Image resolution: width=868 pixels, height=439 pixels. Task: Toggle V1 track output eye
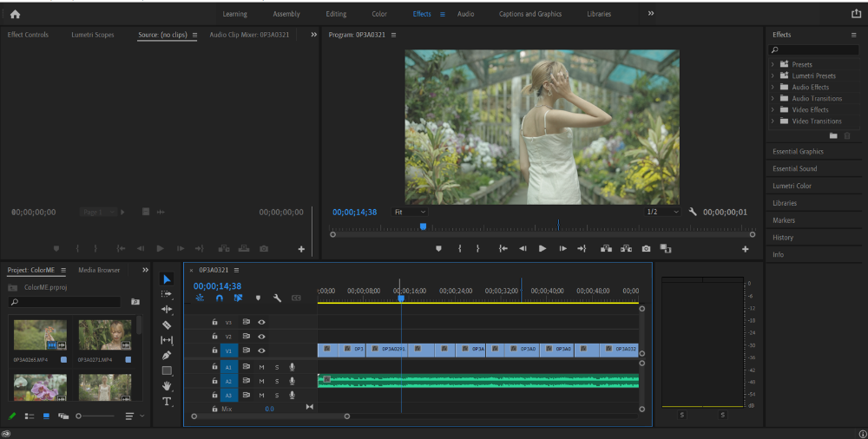pyautogui.click(x=261, y=351)
